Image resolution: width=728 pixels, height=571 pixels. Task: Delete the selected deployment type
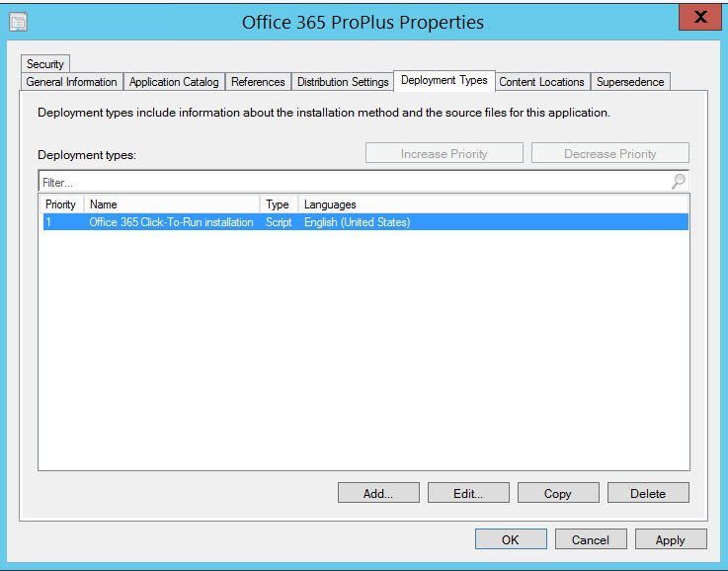pos(648,493)
